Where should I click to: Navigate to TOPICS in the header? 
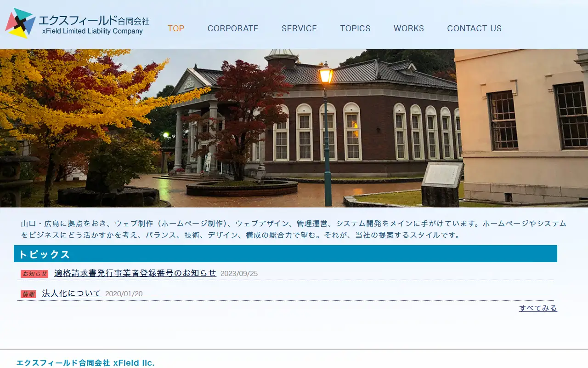coord(355,29)
